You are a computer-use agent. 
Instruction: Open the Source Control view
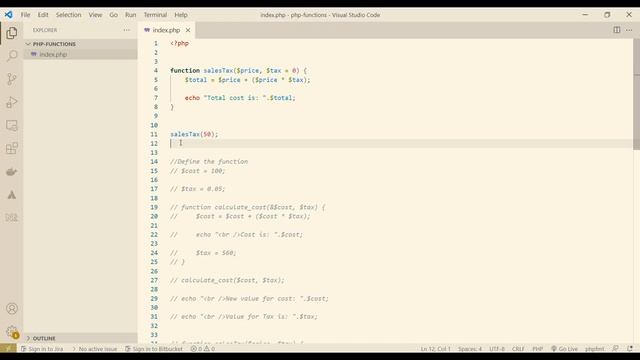(x=11, y=79)
